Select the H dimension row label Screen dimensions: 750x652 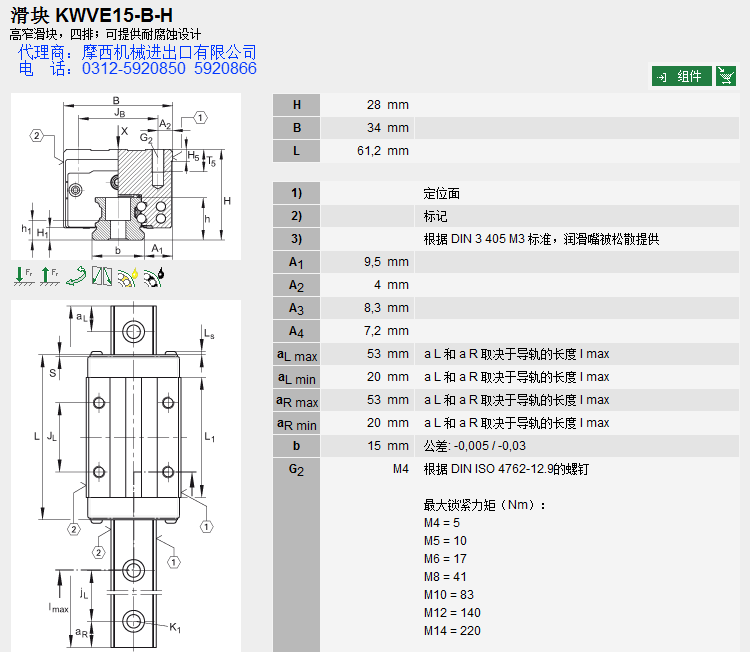pos(296,106)
